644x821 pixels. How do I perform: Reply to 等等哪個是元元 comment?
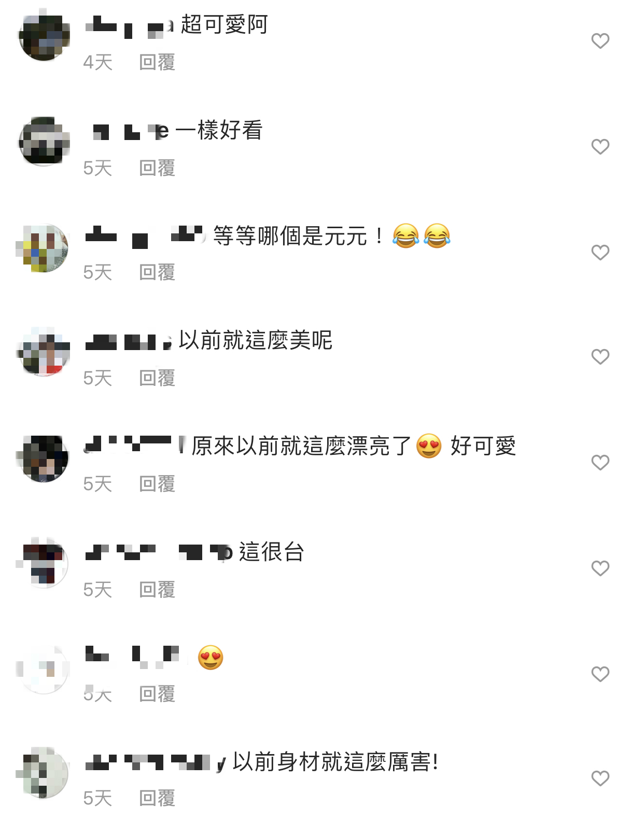coord(157,272)
